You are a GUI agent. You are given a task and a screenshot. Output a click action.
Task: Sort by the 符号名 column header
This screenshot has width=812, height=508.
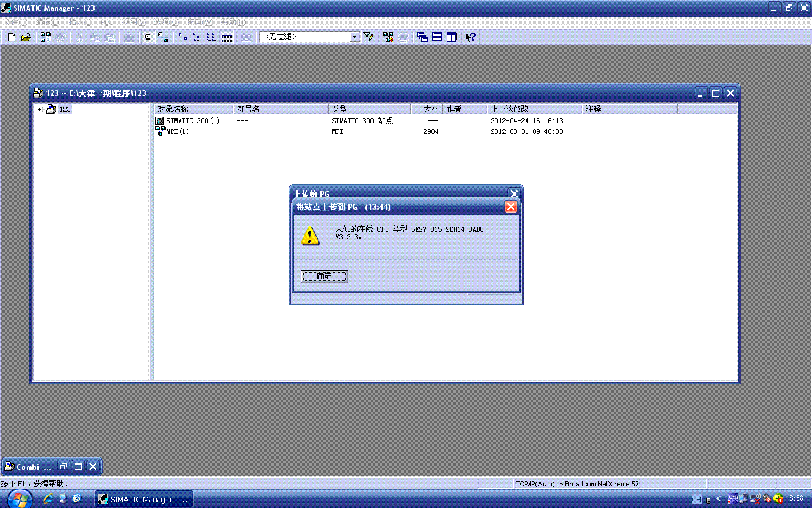281,109
